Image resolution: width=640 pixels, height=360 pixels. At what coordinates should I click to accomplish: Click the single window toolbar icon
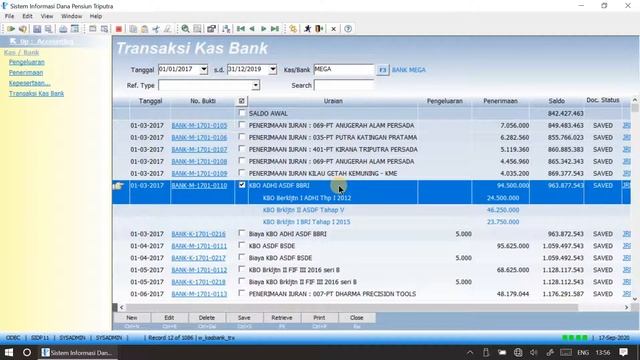[93, 29]
